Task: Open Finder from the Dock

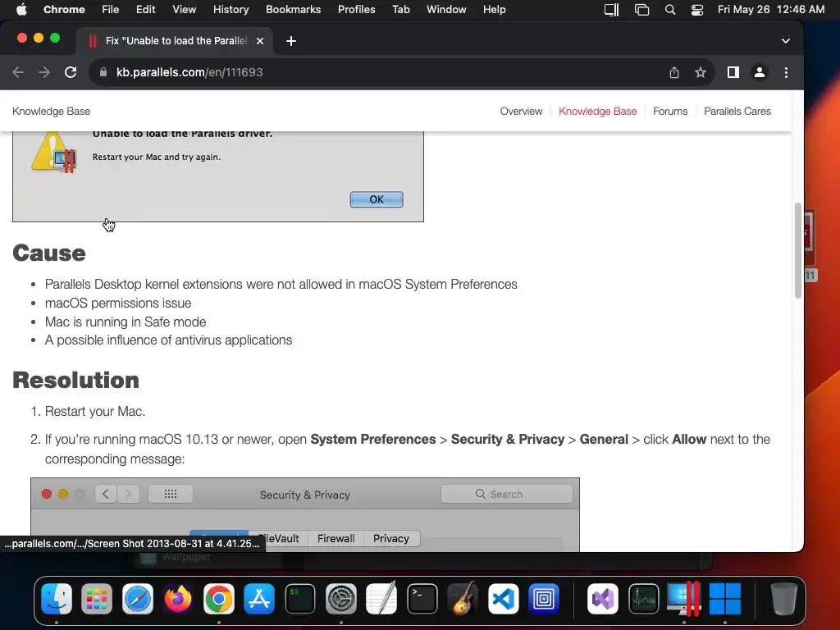Action: (x=57, y=598)
